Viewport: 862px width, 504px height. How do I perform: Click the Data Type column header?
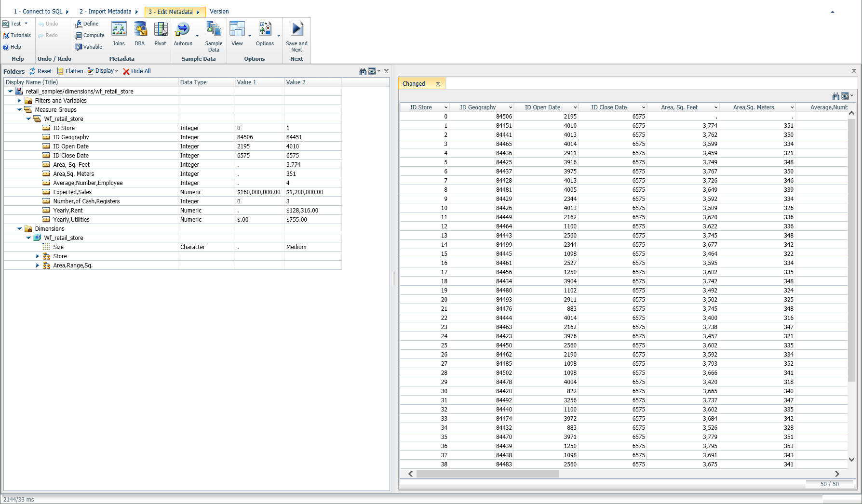[206, 82]
